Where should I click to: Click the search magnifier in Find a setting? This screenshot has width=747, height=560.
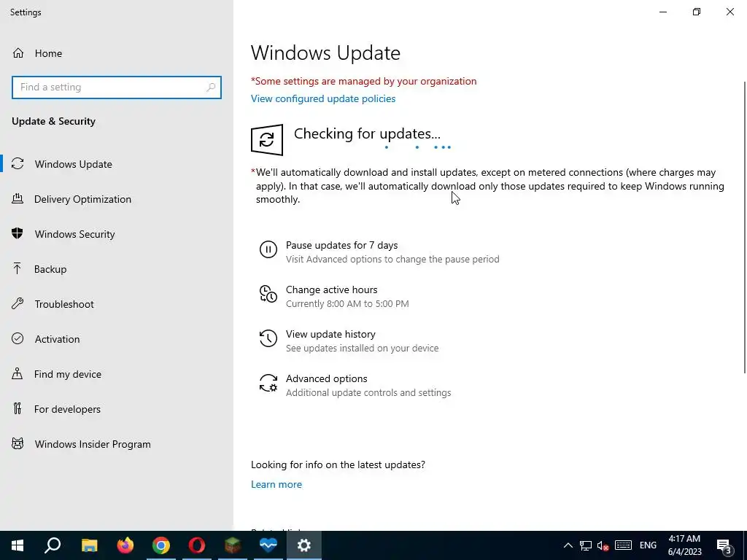pyautogui.click(x=211, y=87)
